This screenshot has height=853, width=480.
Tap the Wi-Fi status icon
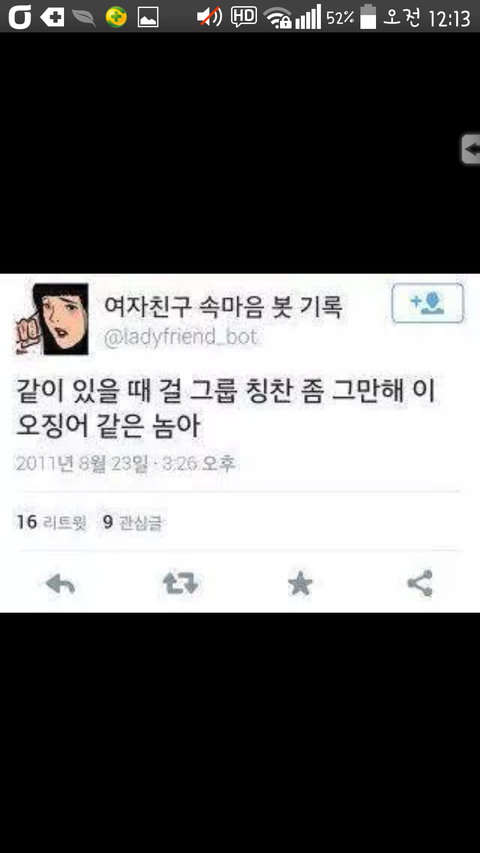(x=278, y=18)
